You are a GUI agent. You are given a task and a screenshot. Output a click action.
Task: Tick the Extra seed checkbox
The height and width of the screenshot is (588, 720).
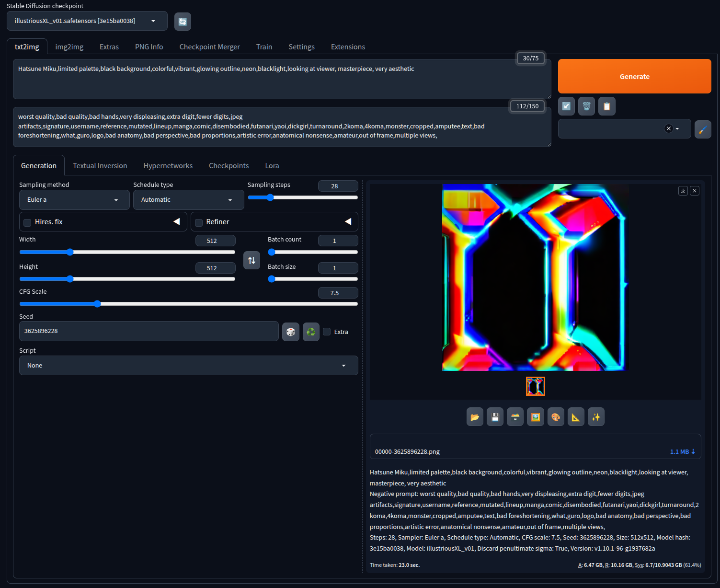(x=327, y=332)
